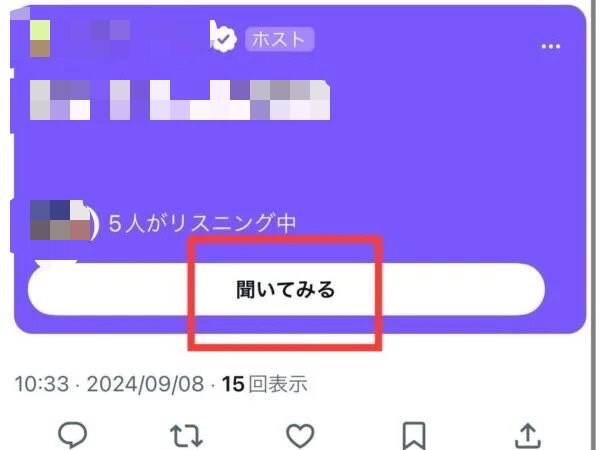Click the 5人がリスニング中 listener count
Viewport: 600px width, 450px height.
click(x=202, y=223)
